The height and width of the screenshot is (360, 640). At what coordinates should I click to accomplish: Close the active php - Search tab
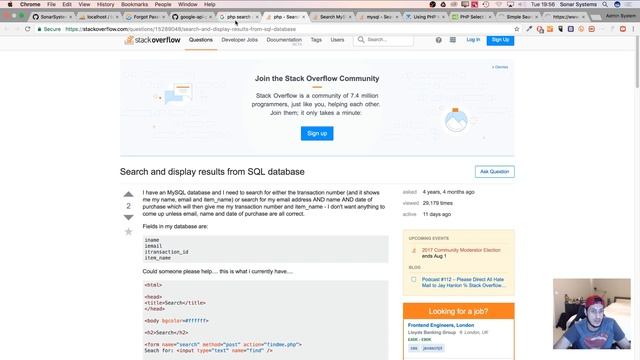click(303, 17)
